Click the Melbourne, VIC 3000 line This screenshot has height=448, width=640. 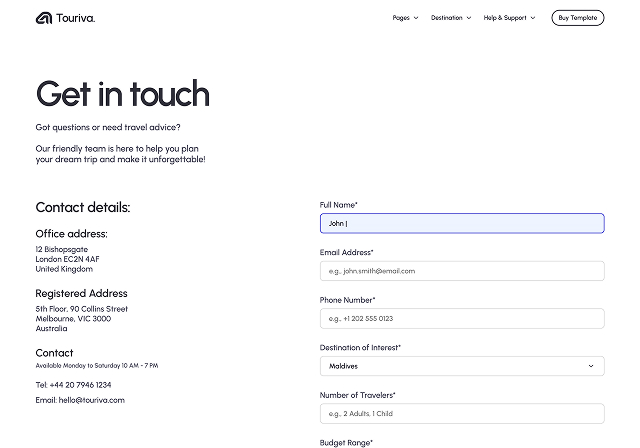tap(73, 319)
